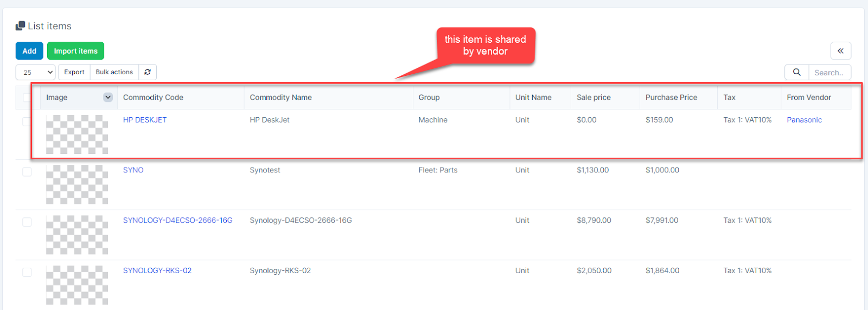Click the Search input field
The width and height of the screenshot is (868, 310).
tap(829, 72)
